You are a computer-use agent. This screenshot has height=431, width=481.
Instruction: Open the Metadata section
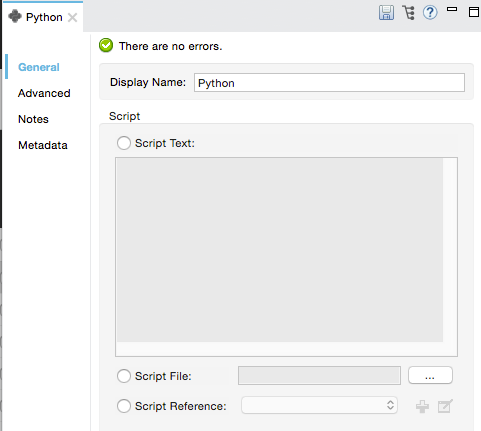[x=43, y=145]
